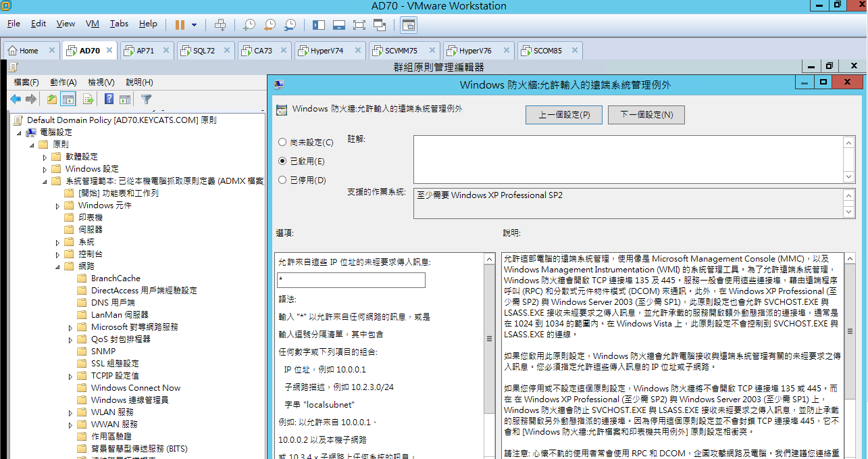Image resolution: width=868 pixels, height=459 pixels.
Task: Expand the TCPIP 設定值 node
Action: (x=71, y=376)
